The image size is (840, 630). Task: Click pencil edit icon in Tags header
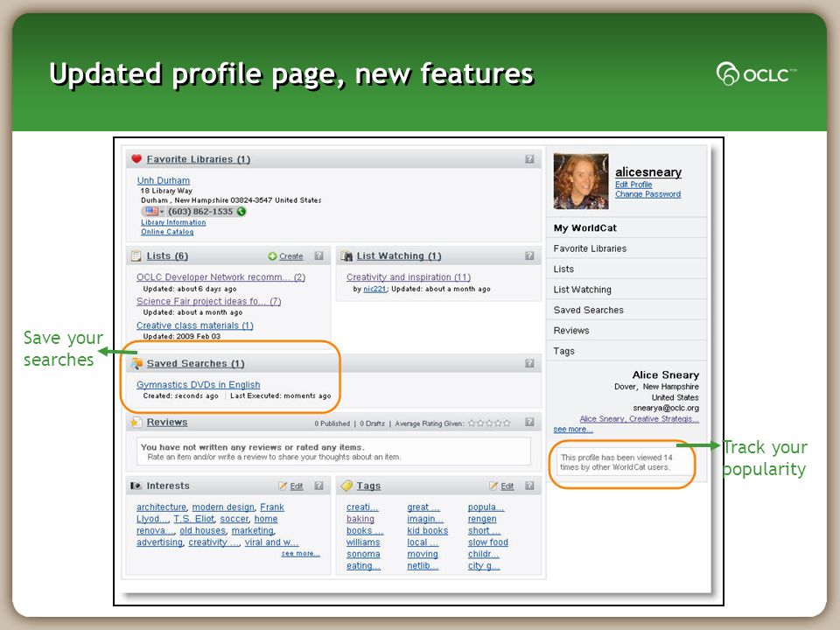[493, 486]
